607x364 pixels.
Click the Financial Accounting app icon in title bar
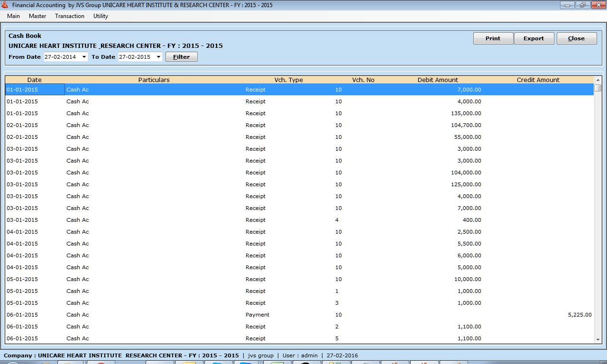point(5,5)
